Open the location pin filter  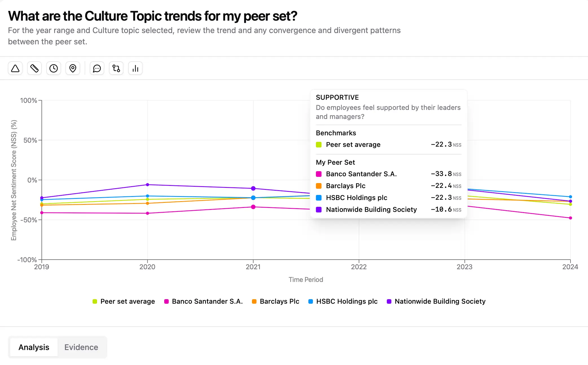(x=73, y=68)
